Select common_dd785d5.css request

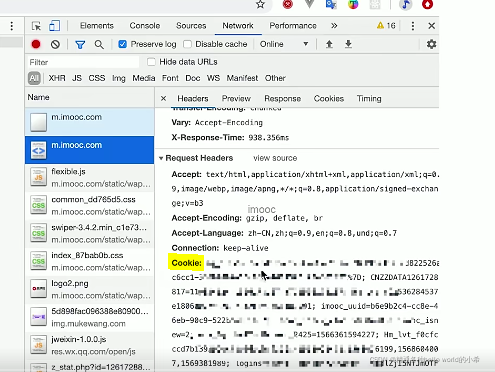pos(89,205)
